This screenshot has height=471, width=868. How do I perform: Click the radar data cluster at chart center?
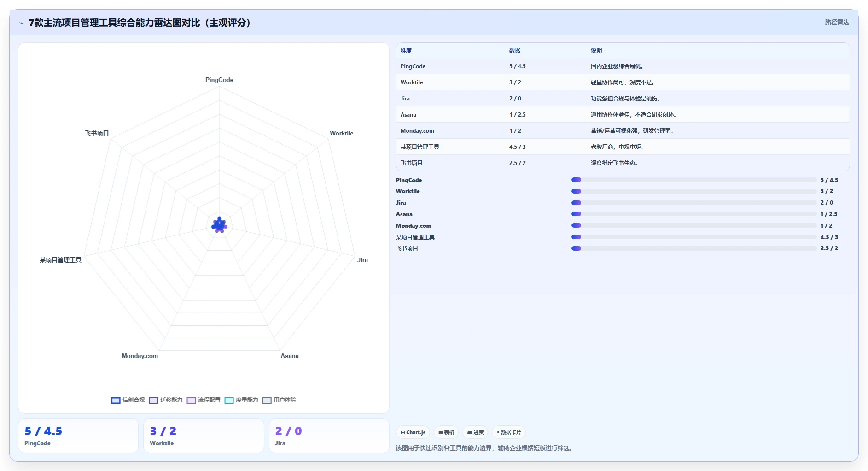[219, 225]
